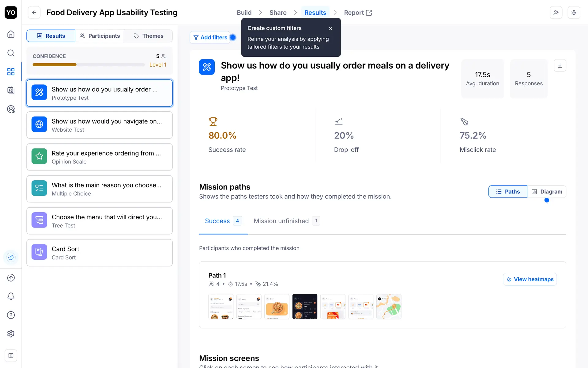The height and width of the screenshot is (368, 588).
Task: Open the pizza detail screen thumbnail
Action: click(277, 306)
